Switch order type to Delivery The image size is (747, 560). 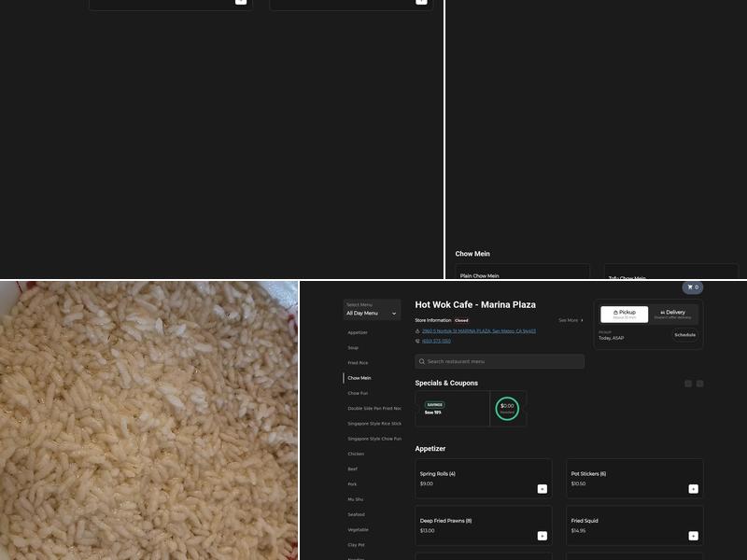[672, 315]
